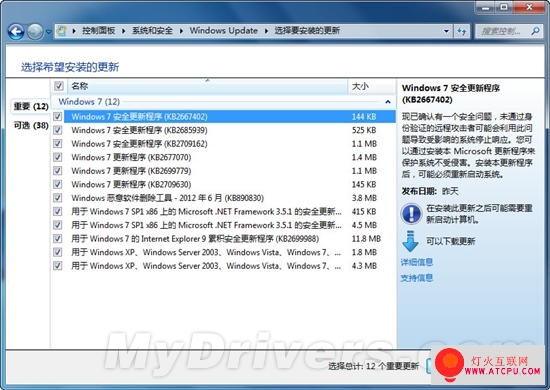Screen dimensions: 550x390
Task: Toggle the select-all checkbox in header
Action: point(59,86)
